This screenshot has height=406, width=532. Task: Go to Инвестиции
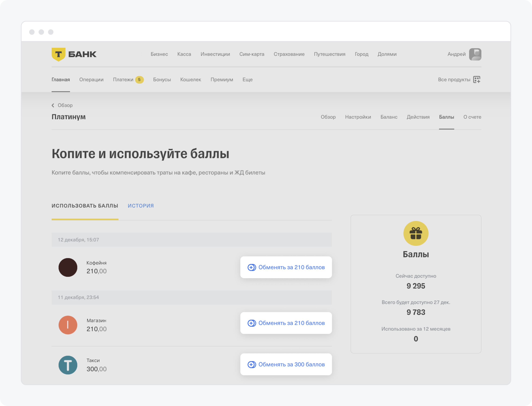pos(215,54)
